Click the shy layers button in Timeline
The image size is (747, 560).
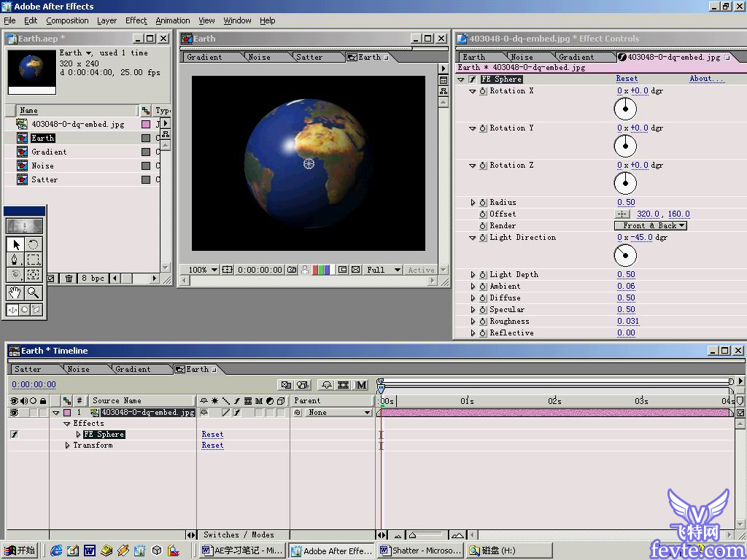tap(327, 385)
